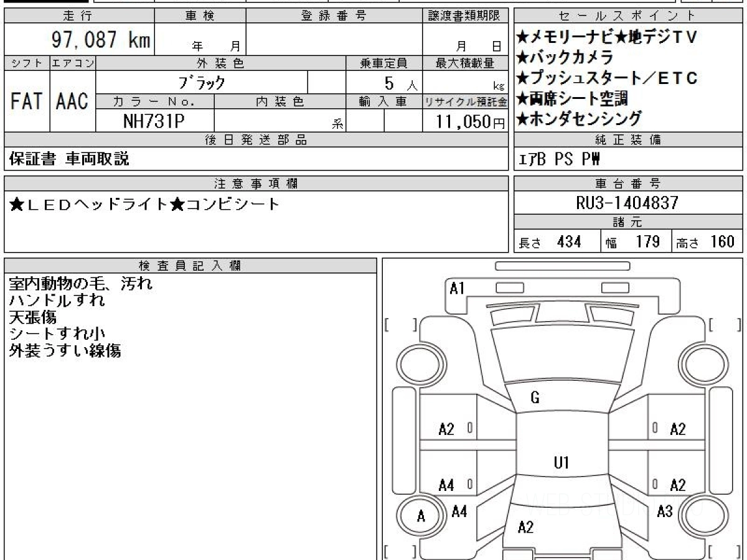Click the 最大積載量 header
Screen dimensions: 747x560
tap(465, 63)
